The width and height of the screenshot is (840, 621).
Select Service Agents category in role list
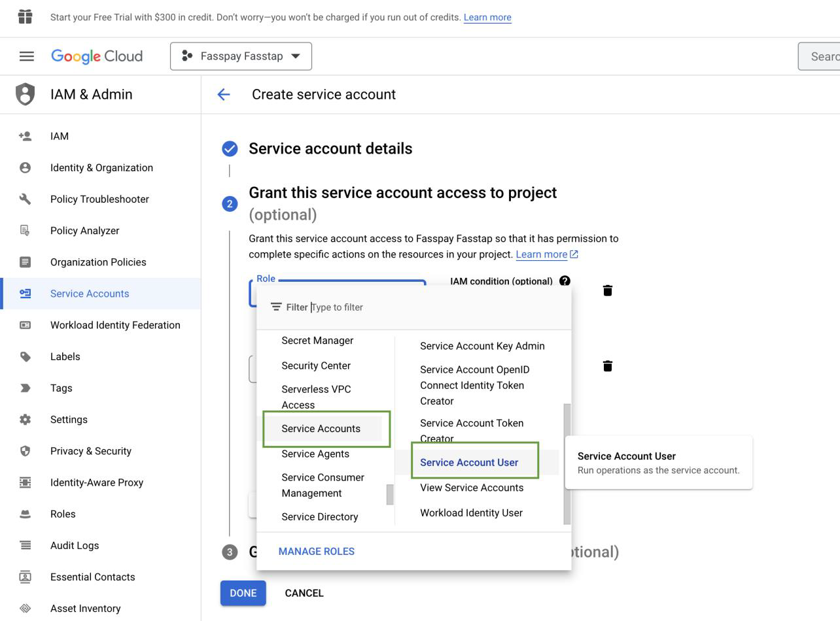(x=315, y=454)
